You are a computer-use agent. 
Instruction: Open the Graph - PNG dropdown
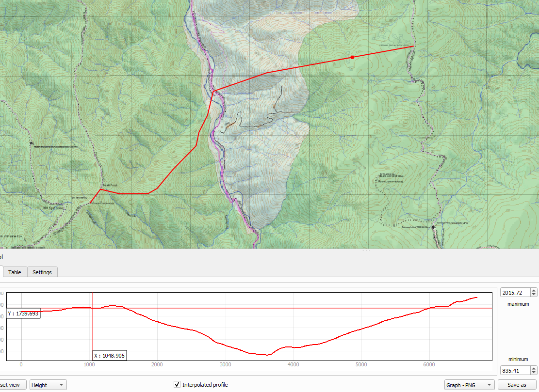[469, 385]
